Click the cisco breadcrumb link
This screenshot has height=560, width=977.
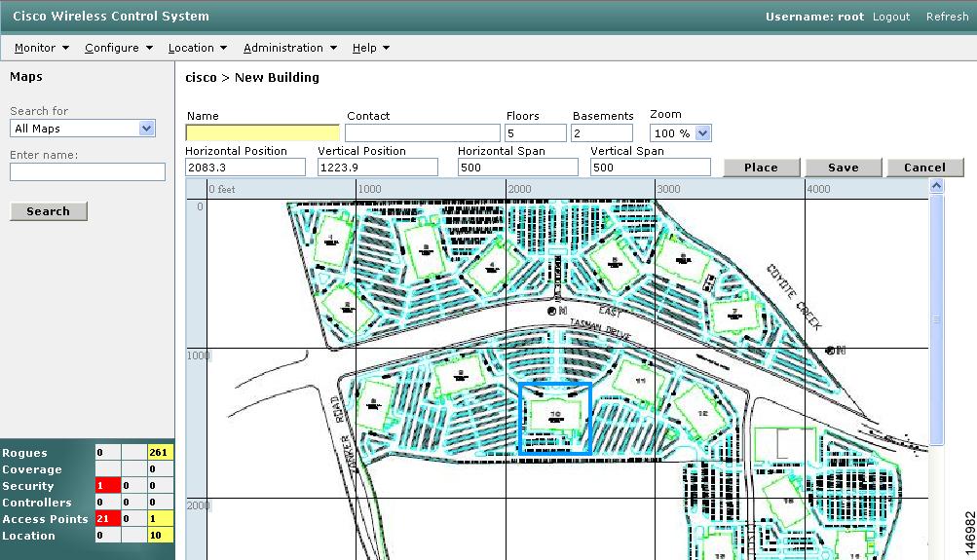click(201, 77)
